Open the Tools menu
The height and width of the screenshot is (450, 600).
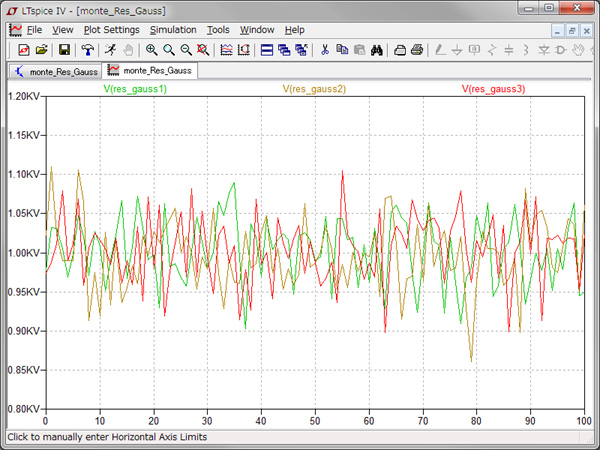pyautogui.click(x=217, y=30)
